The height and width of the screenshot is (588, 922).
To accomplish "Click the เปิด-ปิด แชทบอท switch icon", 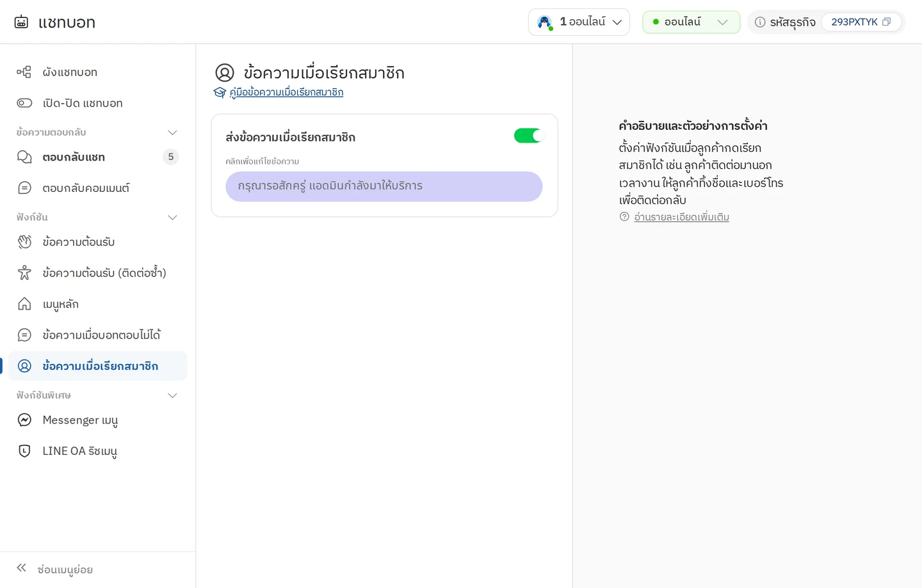I will click(x=24, y=103).
